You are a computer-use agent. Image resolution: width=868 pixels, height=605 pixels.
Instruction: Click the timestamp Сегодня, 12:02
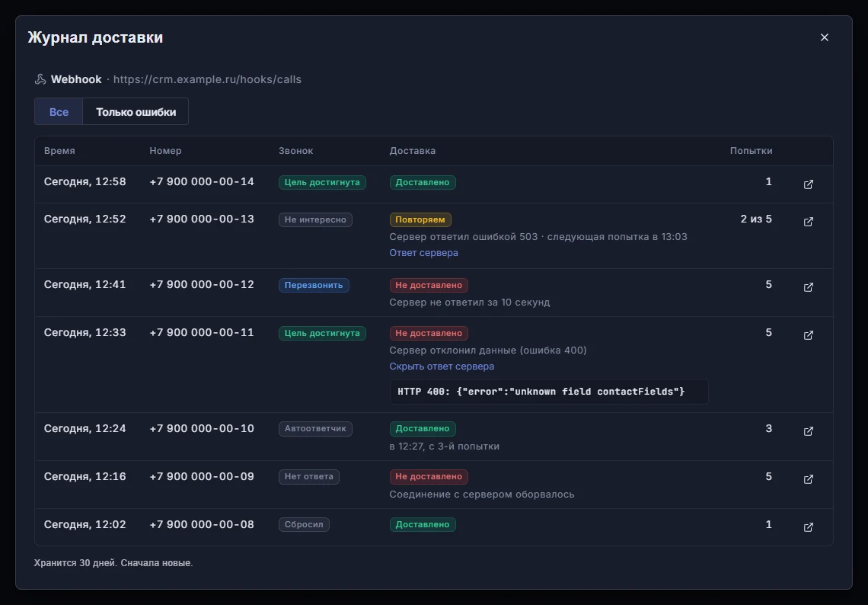[85, 524]
